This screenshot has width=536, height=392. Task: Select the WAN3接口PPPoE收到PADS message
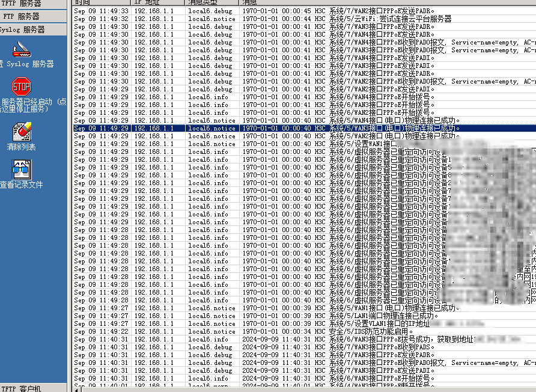[x=382, y=347]
